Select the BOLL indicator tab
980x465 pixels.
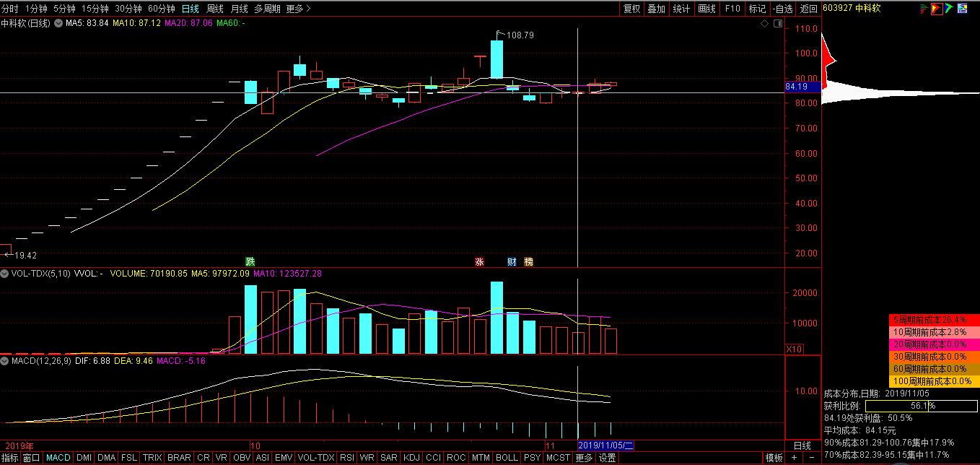[x=507, y=458]
